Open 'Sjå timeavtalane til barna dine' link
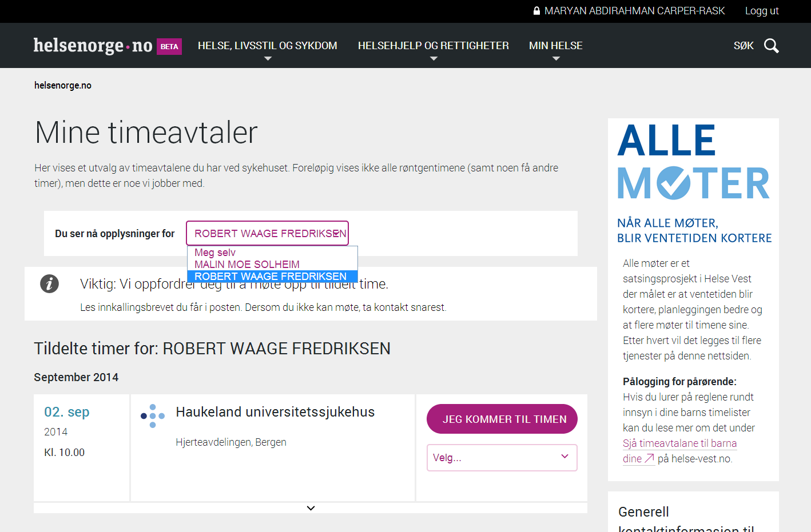811x532 pixels. pyautogui.click(x=679, y=451)
